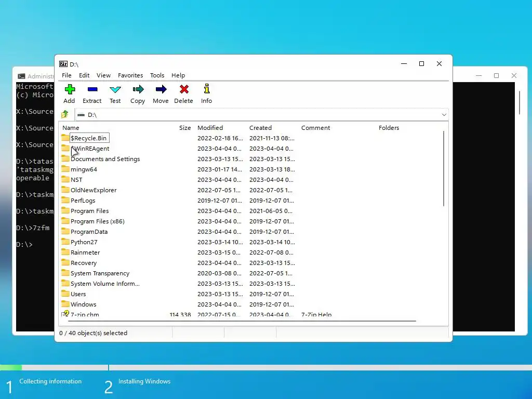
Task: Go up one folder level icon
Action: [x=65, y=114]
